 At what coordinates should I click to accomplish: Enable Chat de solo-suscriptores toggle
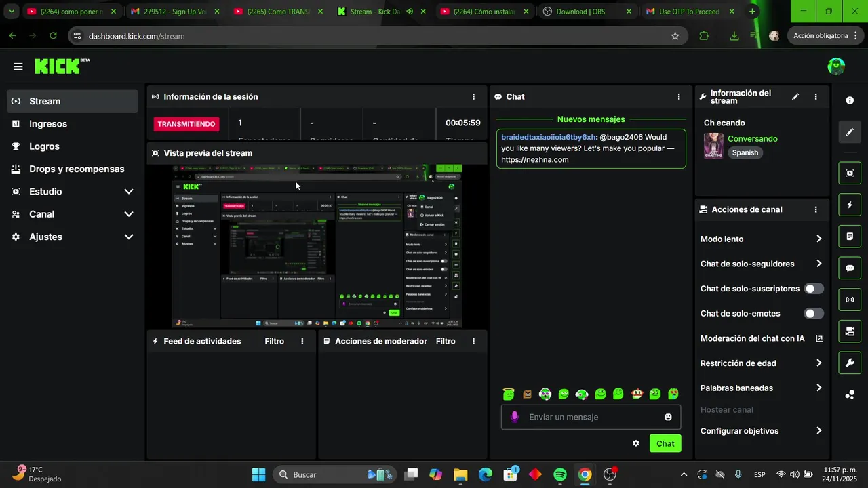click(814, 289)
